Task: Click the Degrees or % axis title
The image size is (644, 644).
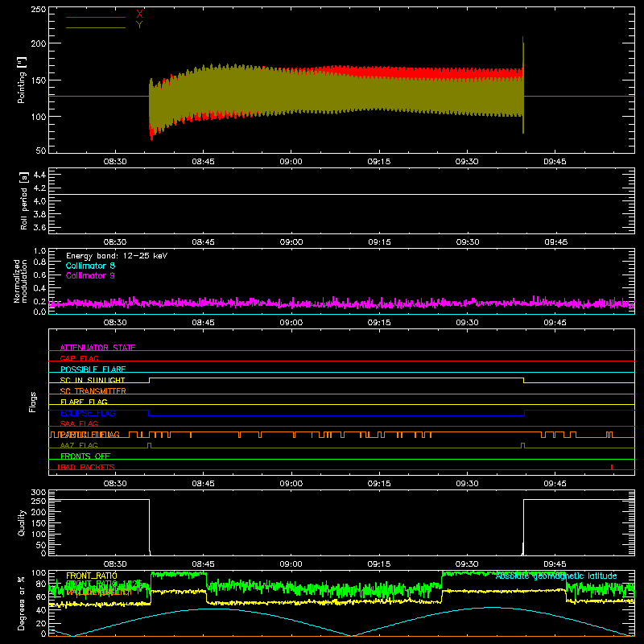Action: pyautogui.click(x=22, y=603)
